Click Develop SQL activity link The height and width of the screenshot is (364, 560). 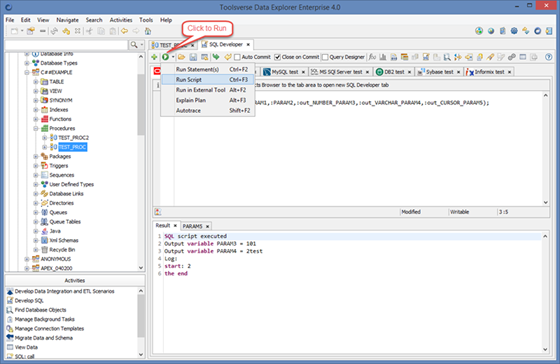29,300
